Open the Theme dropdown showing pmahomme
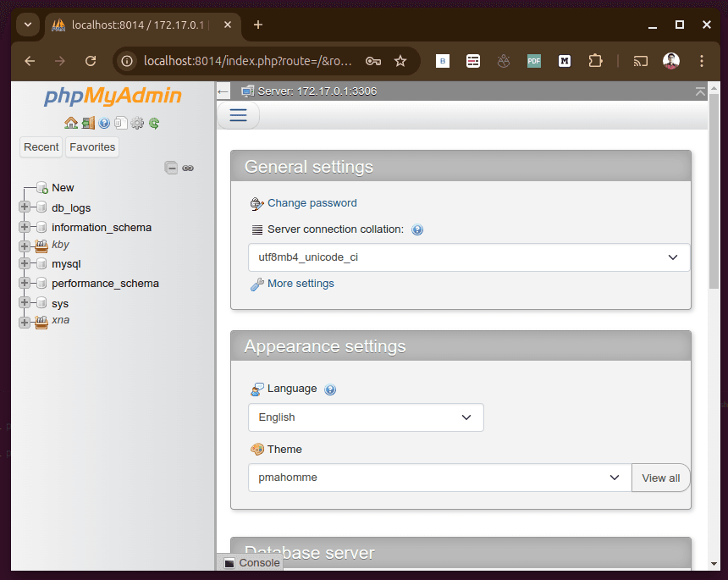This screenshot has height=580, width=728. pyautogui.click(x=439, y=478)
